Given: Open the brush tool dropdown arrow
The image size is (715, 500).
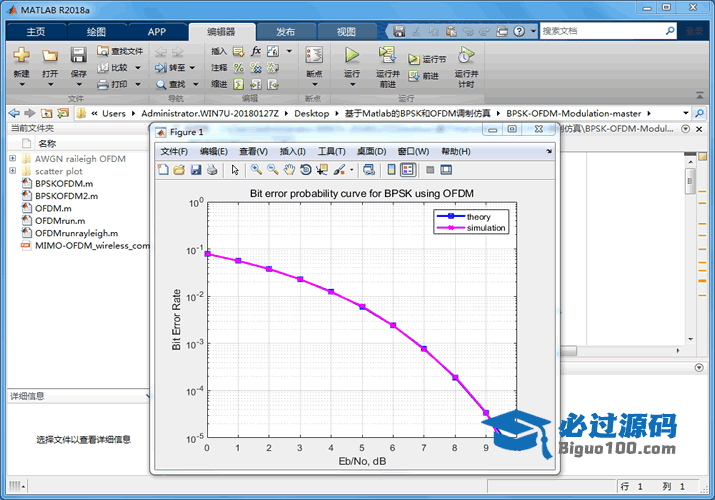Looking at the screenshot, I should tap(351, 170).
